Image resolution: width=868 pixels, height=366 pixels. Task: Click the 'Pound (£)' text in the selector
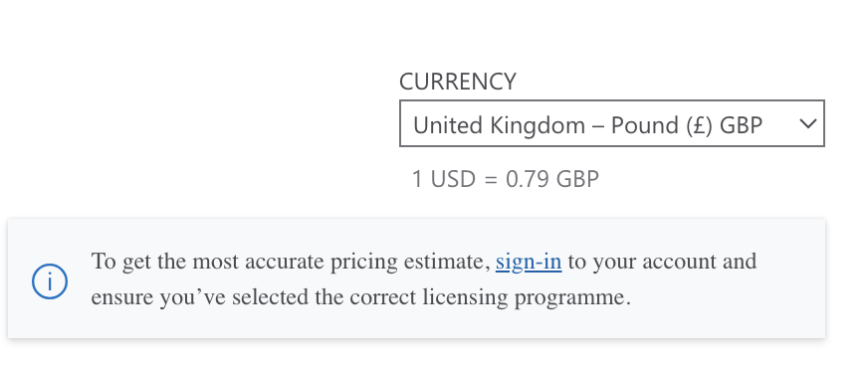661,125
